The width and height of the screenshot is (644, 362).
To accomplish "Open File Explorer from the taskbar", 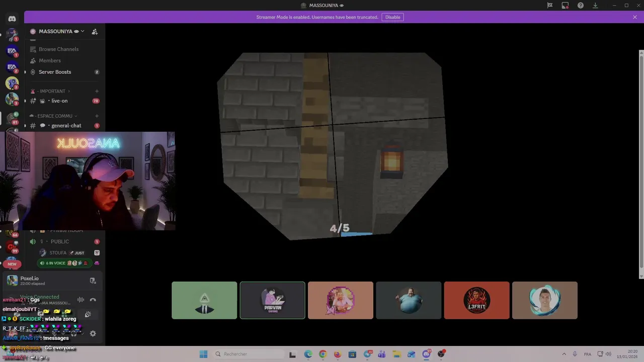I will pyautogui.click(x=396, y=354).
